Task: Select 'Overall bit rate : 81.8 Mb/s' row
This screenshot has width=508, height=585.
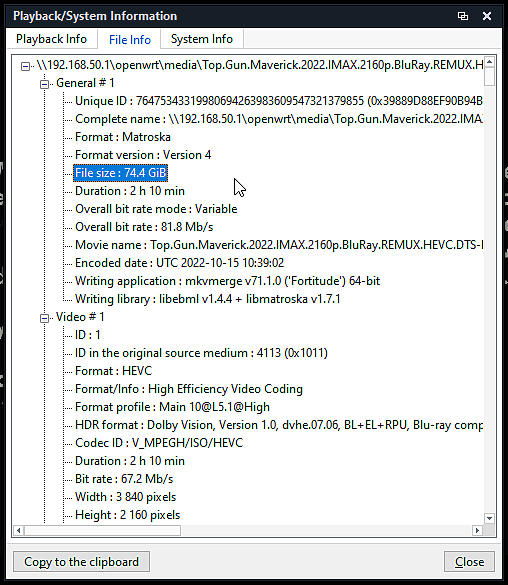Action: [144, 227]
